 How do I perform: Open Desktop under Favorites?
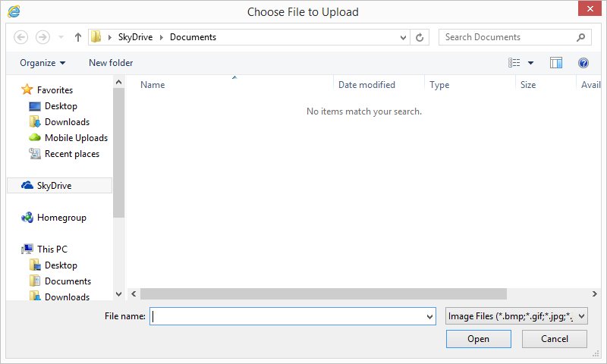pos(61,106)
